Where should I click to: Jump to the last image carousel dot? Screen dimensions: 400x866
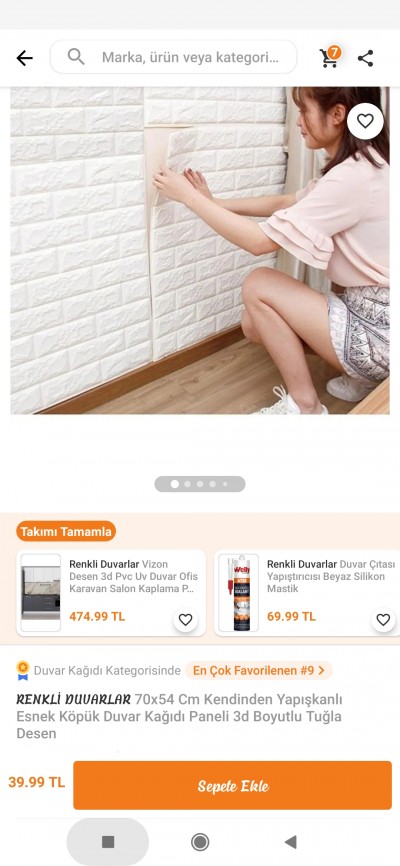225,484
